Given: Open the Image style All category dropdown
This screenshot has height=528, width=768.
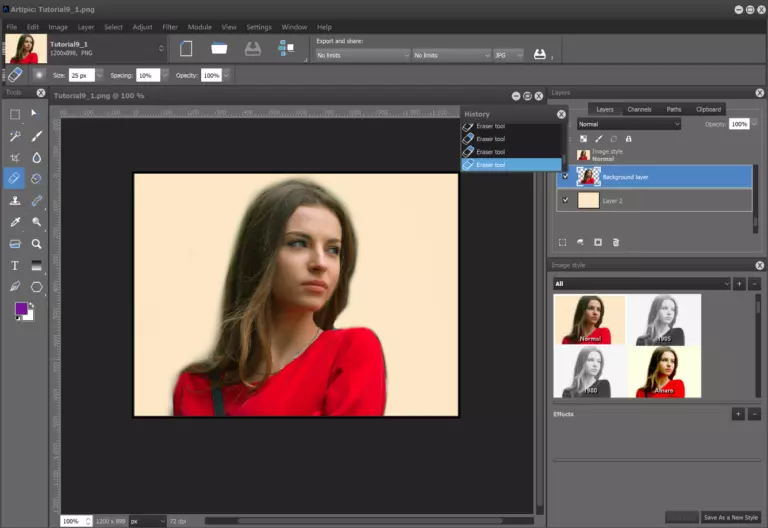Looking at the screenshot, I should click(642, 284).
